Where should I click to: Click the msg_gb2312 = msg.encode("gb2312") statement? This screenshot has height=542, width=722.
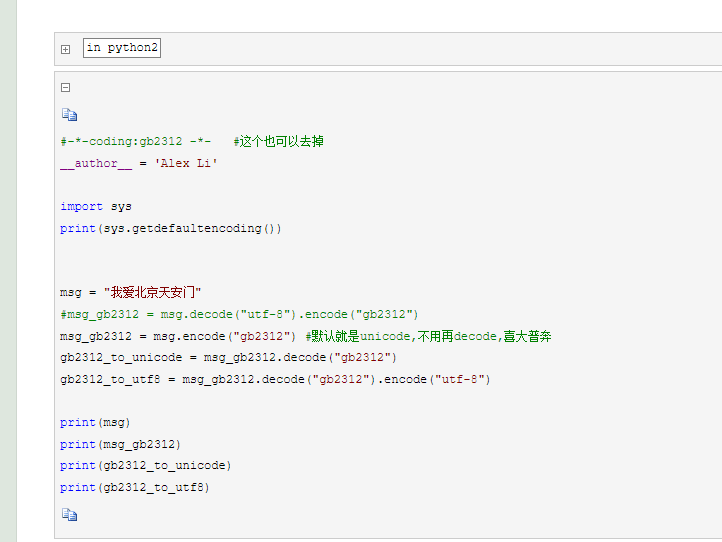point(178,336)
